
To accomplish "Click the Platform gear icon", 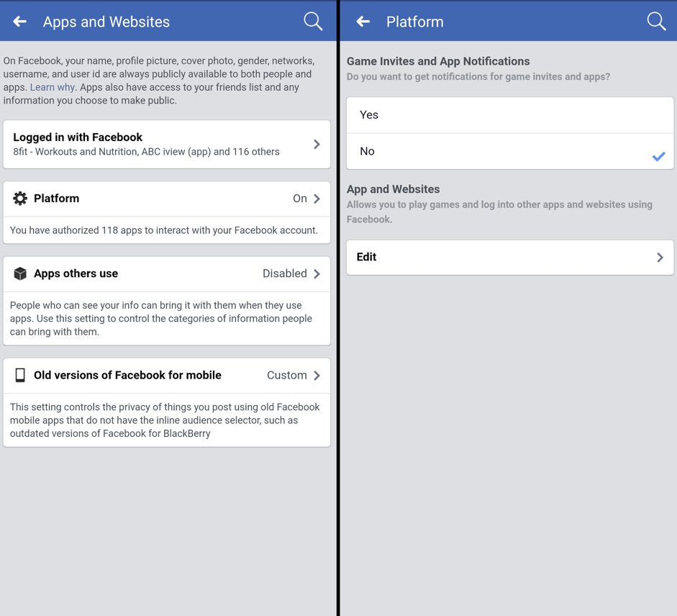I will coord(20,199).
